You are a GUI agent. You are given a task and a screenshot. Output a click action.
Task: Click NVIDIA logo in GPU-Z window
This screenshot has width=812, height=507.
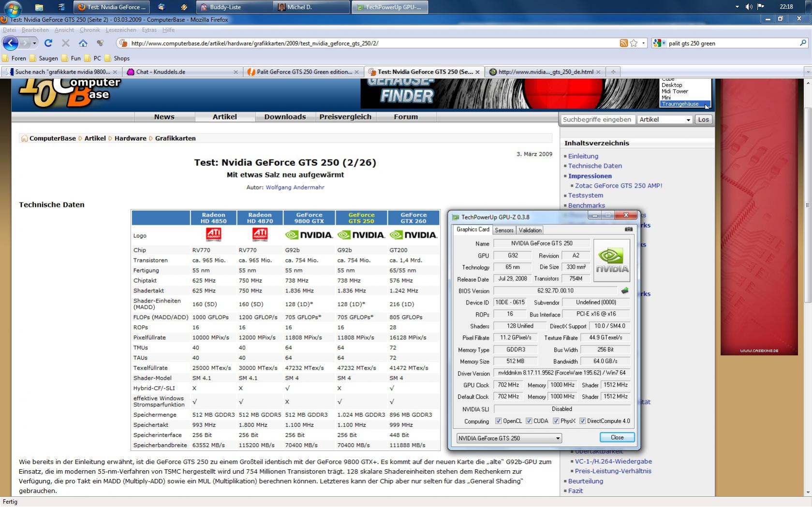coord(612,260)
